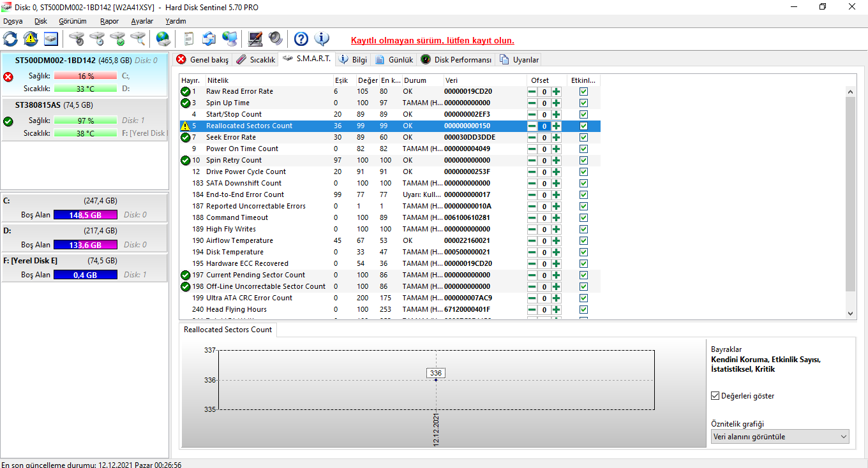Open the Ayarlar menu

tap(142, 21)
